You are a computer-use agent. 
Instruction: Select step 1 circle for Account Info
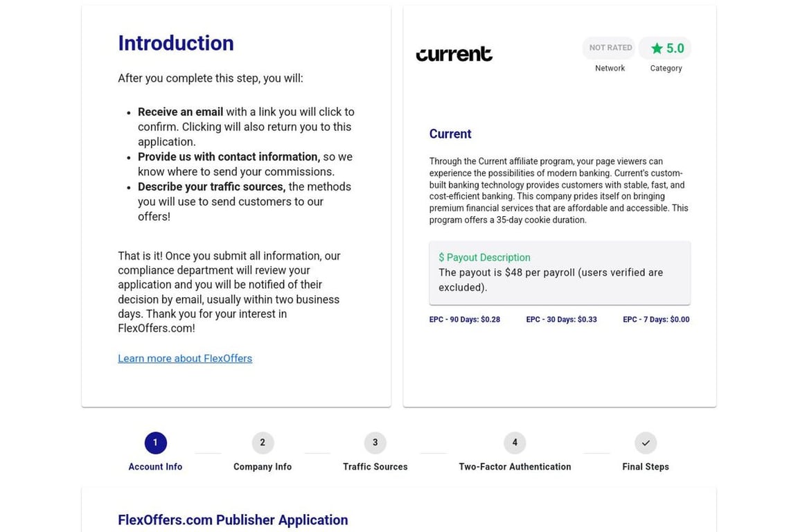coord(155,443)
